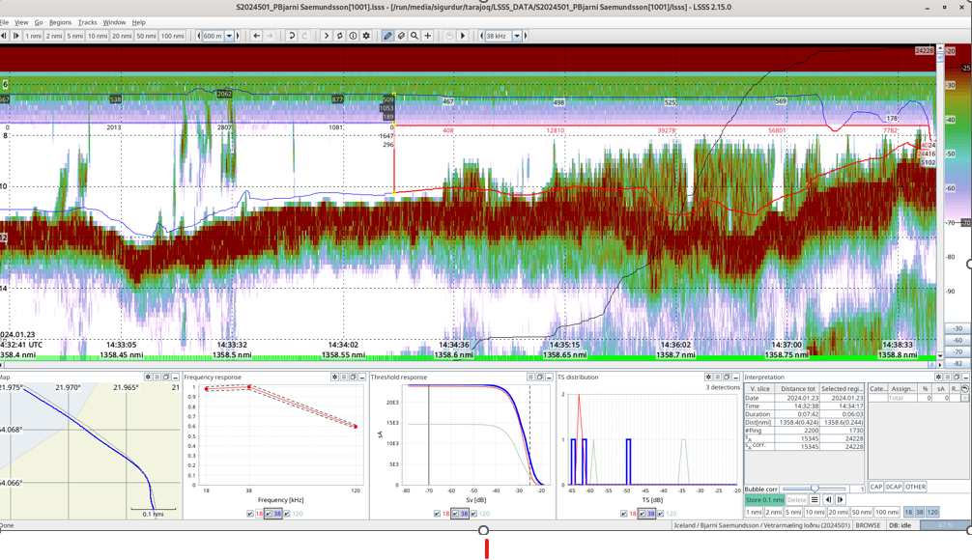Click the crosshair plus tool icon

[428, 36]
